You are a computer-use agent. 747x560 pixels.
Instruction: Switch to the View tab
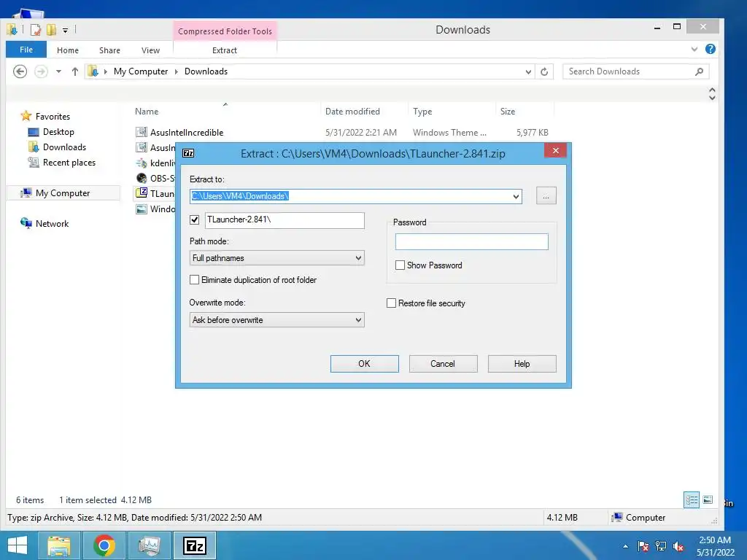click(150, 50)
